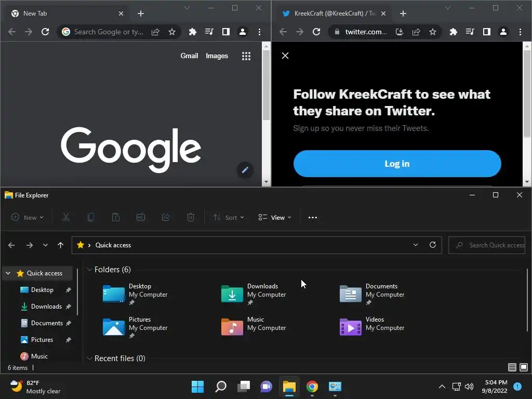Click the Delete trash icon in File Explorer
This screenshot has height=399, width=532.
coord(191,218)
